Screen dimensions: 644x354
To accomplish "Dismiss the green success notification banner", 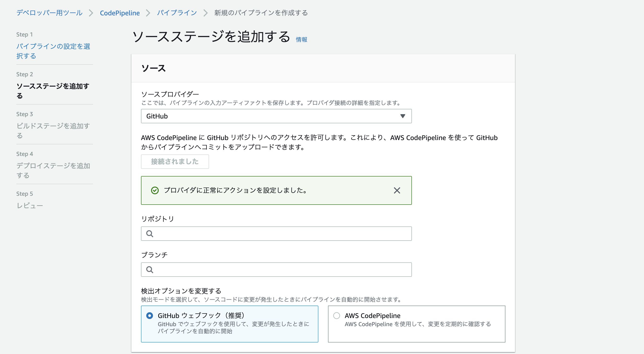I will [x=397, y=190].
